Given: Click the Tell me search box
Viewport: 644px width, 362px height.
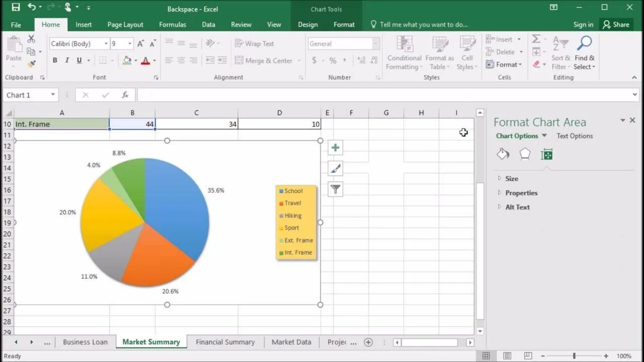Looking at the screenshot, I should (x=419, y=25).
